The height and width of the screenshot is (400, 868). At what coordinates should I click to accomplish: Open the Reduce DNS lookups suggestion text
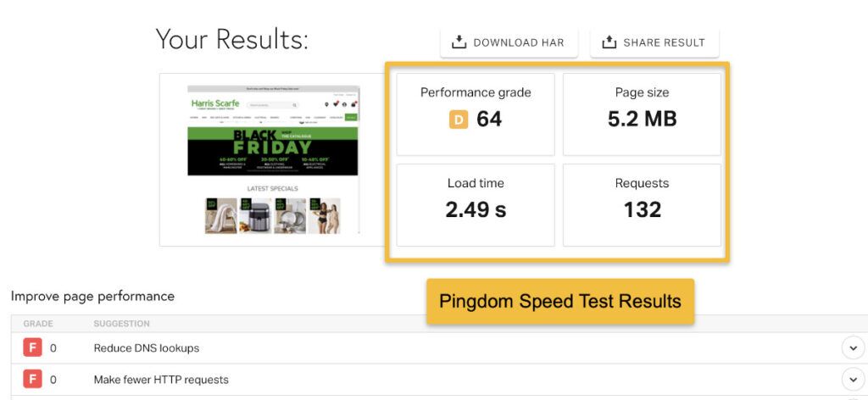pos(146,348)
